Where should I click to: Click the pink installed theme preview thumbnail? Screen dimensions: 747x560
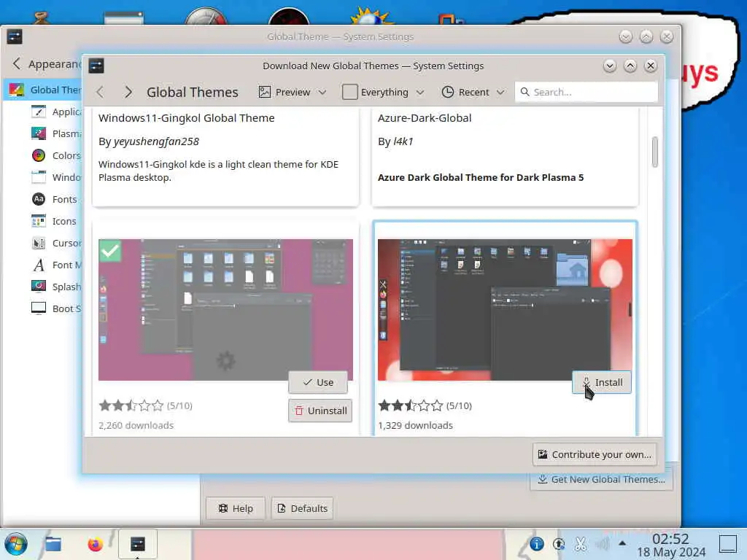tap(225, 309)
